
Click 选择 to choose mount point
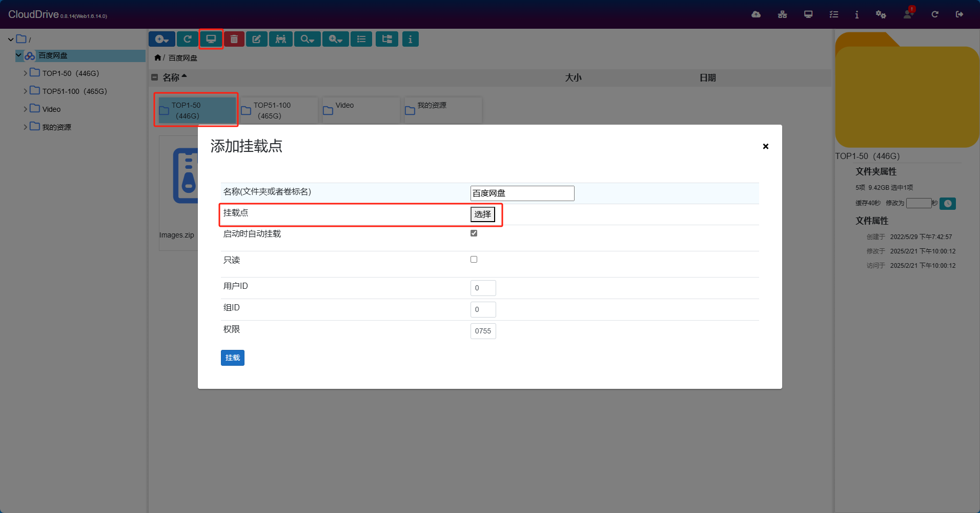pyautogui.click(x=482, y=214)
